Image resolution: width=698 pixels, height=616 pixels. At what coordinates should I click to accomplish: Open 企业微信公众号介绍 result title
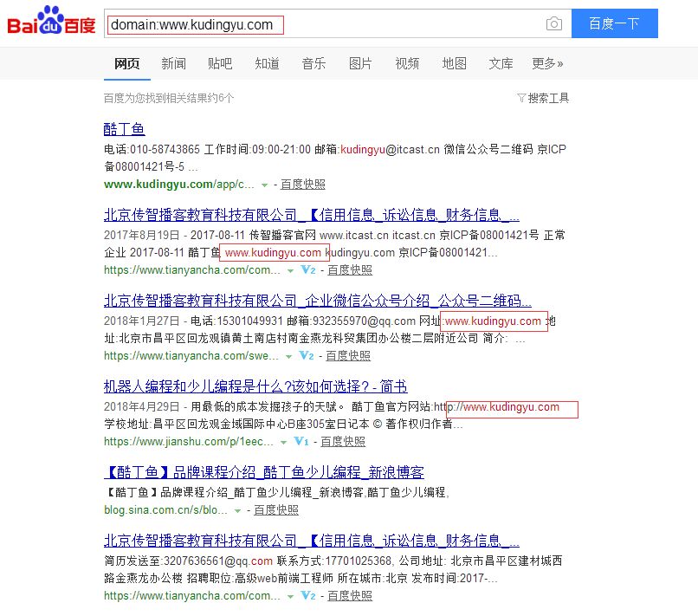[318, 302]
